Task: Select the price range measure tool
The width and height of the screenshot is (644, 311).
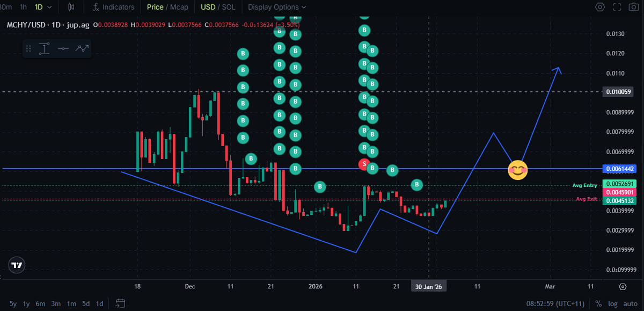Action: point(45,48)
